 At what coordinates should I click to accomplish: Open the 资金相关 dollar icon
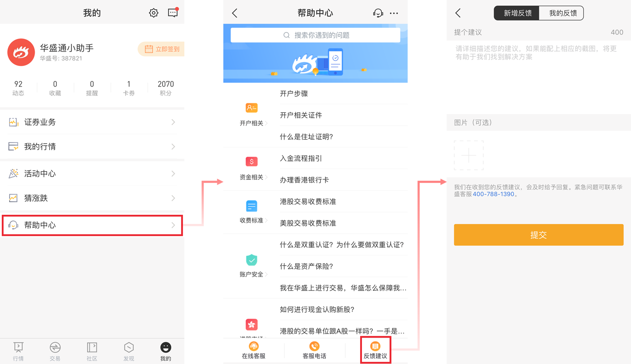click(252, 162)
